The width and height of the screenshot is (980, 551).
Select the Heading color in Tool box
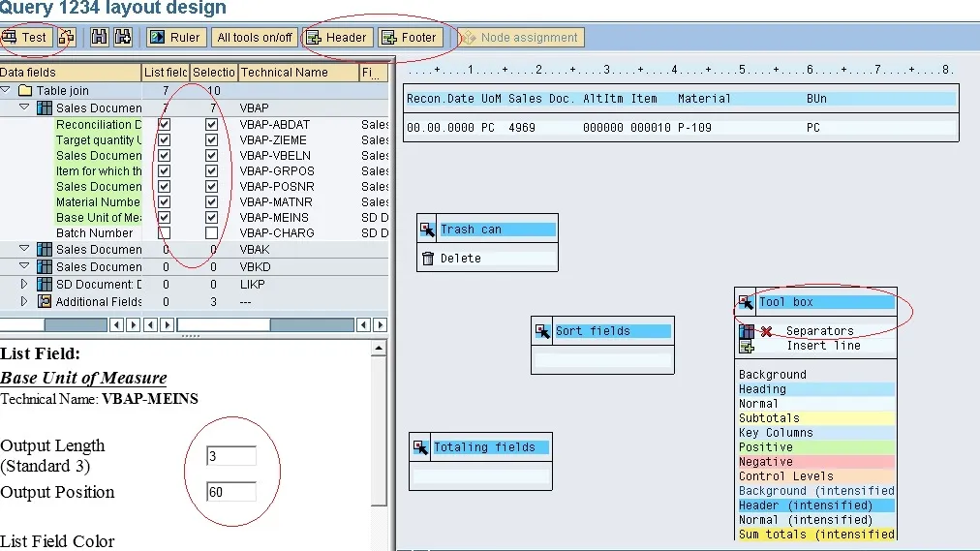pos(815,389)
